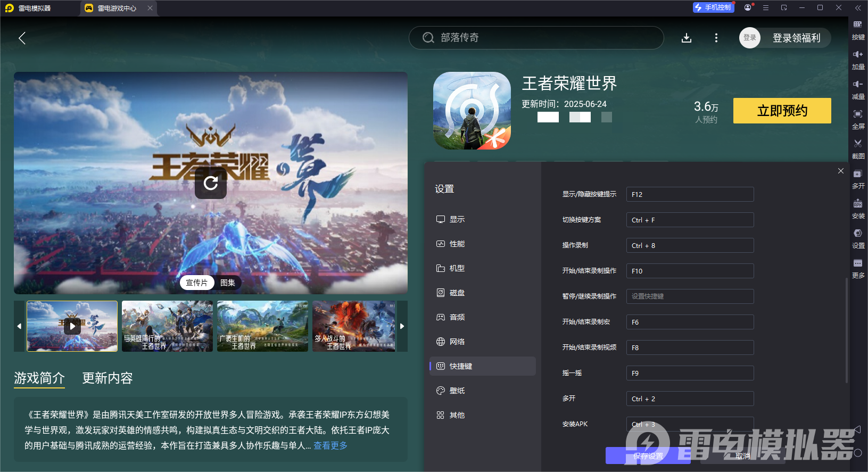Open the 壁纸 settings category
The image size is (868, 472).
pos(483,391)
